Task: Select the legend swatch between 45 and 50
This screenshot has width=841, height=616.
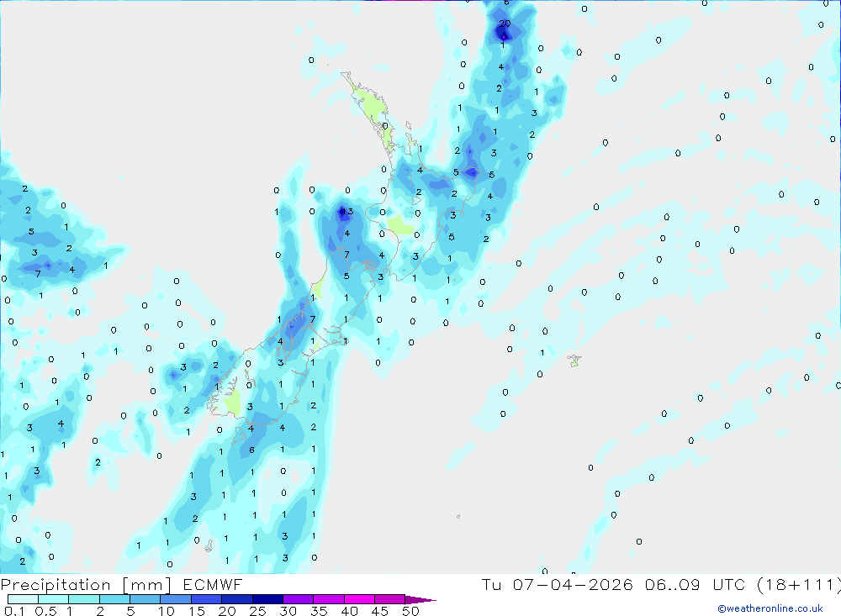Action: pyautogui.click(x=389, y=599)
